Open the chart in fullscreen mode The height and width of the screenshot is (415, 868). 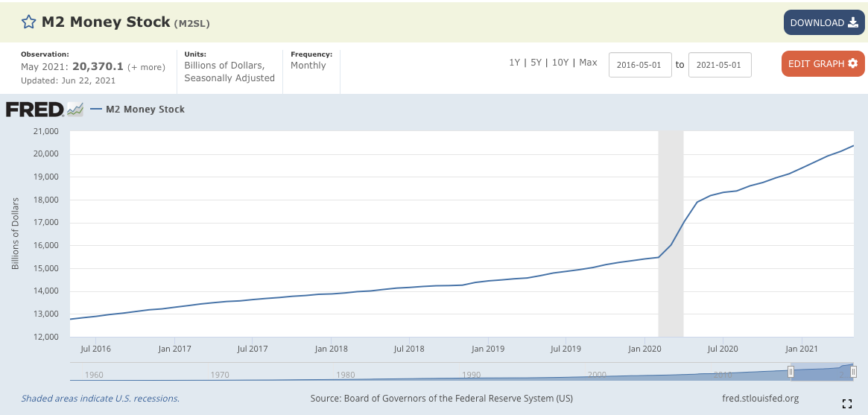pos(846,404)
